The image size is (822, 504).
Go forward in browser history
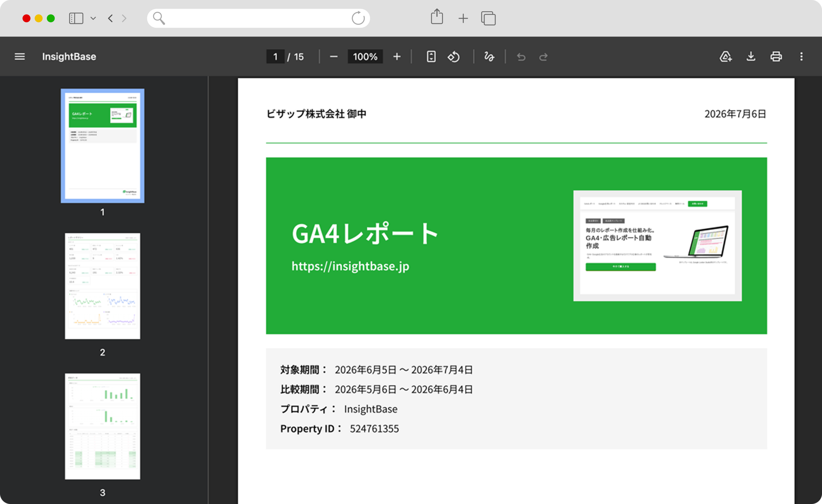pyautogui.click(x=124, y=18)
